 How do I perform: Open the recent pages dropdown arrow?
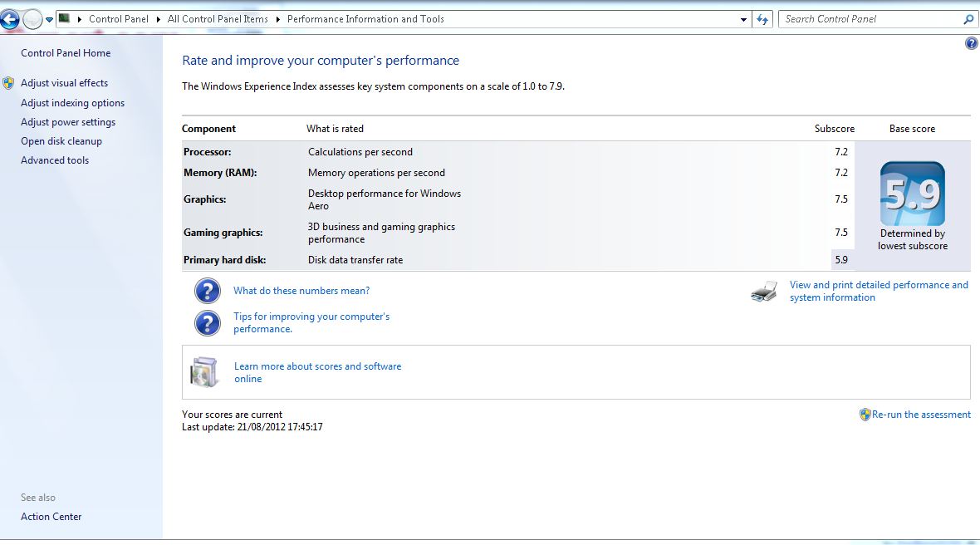tap(50, 19)
